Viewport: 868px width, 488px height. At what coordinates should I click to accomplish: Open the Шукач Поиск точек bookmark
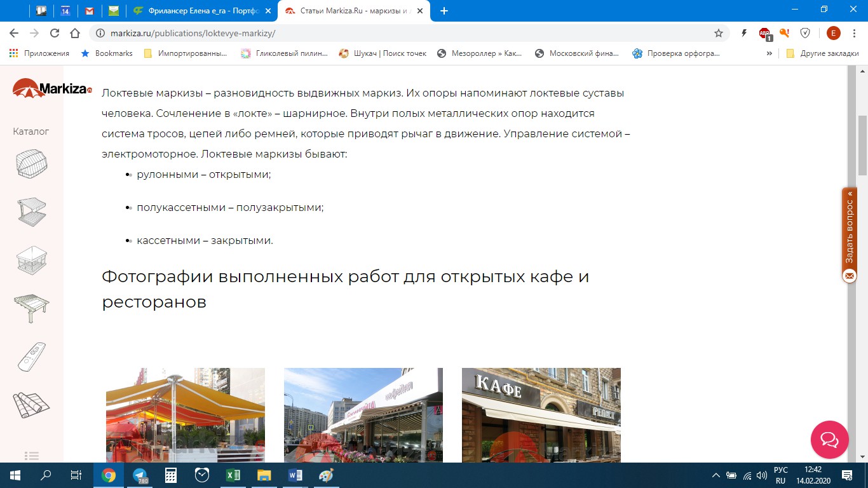(383, 53)
